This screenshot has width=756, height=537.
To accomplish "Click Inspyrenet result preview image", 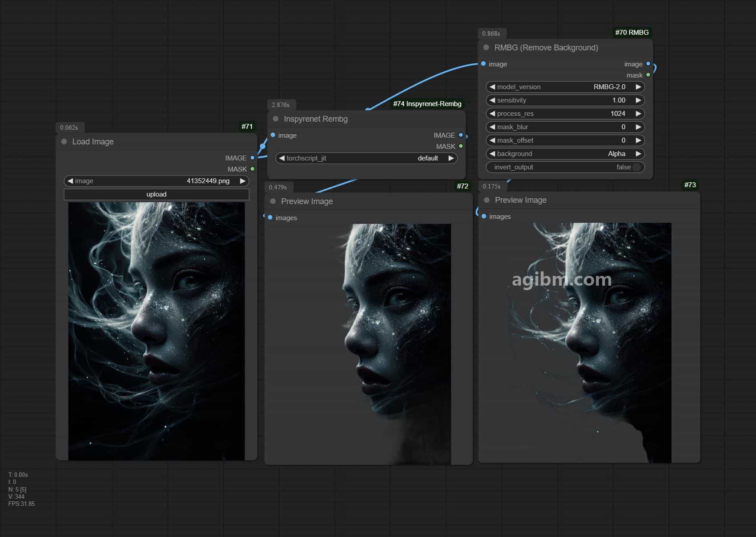I will [x=368, y=344].
